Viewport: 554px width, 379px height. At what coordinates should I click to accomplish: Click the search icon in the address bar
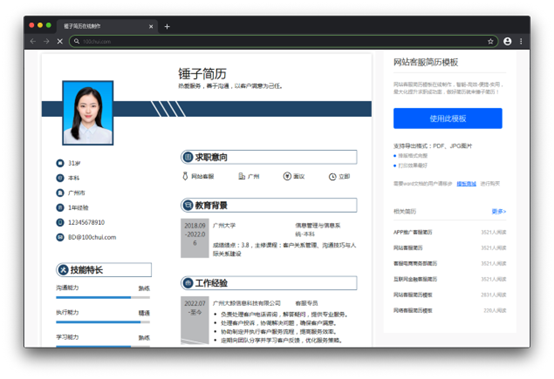click(x=76, y=41)
